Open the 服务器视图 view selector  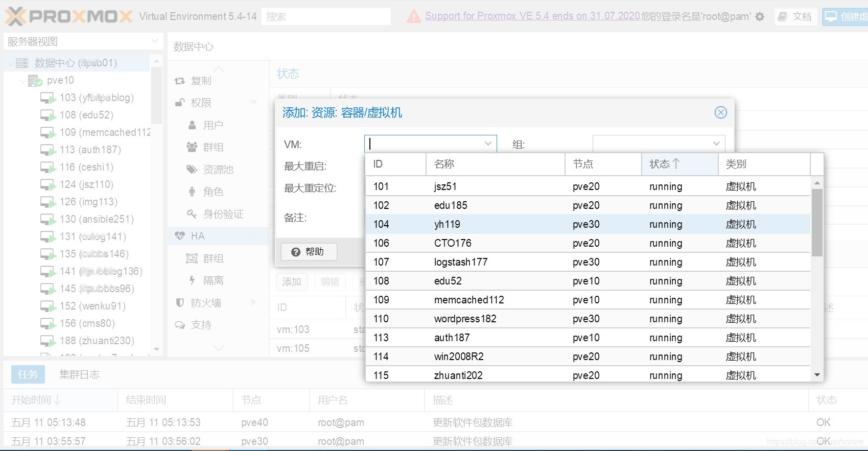(83, 41)
